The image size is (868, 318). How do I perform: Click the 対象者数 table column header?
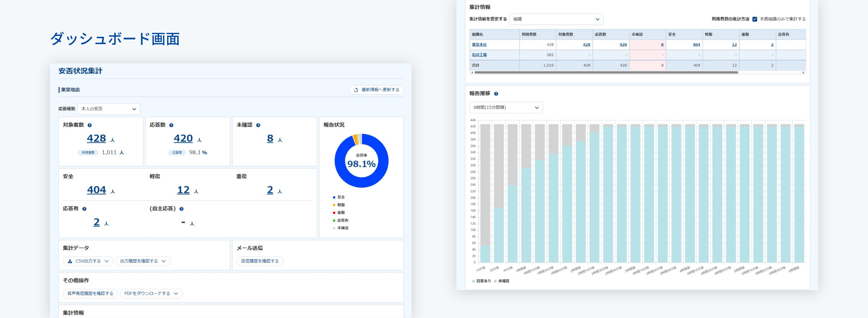click(574, 34)
